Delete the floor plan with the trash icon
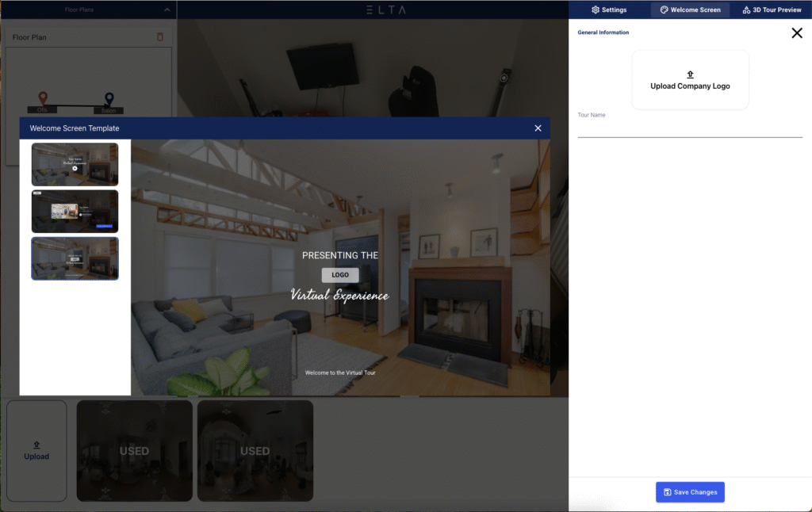The image size is (812, 512). (160, 37)
